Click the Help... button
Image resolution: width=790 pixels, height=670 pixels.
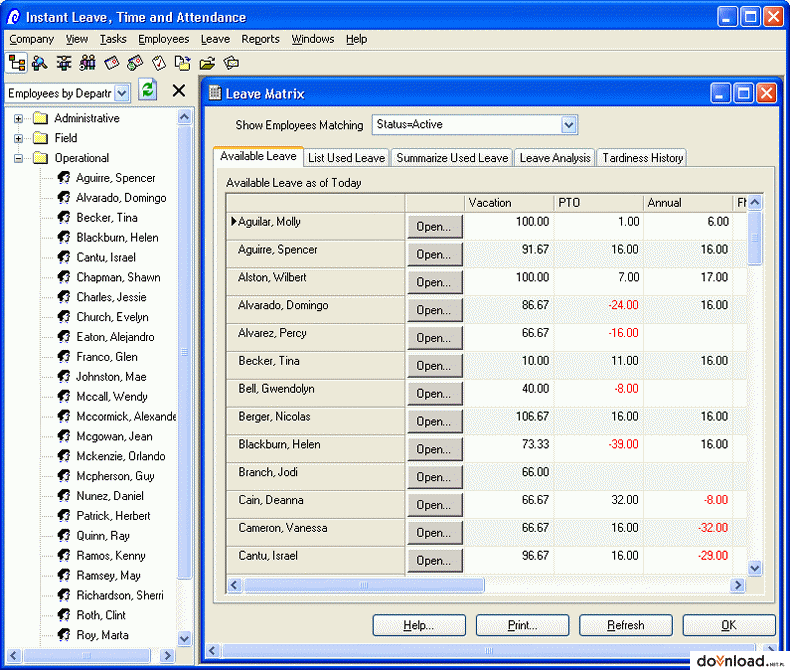(x=419, y=625)
